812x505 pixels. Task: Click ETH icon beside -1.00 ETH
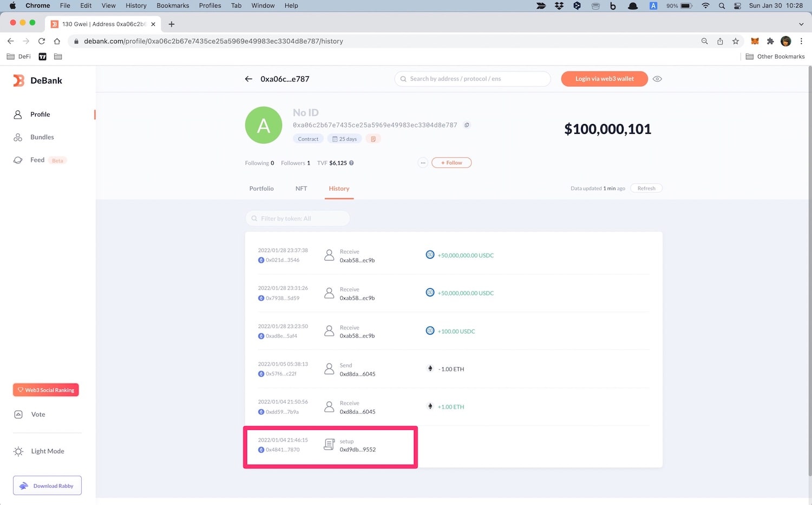pos(430,368)
